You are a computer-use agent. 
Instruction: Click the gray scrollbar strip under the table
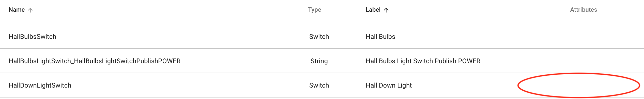pos(322,98)
